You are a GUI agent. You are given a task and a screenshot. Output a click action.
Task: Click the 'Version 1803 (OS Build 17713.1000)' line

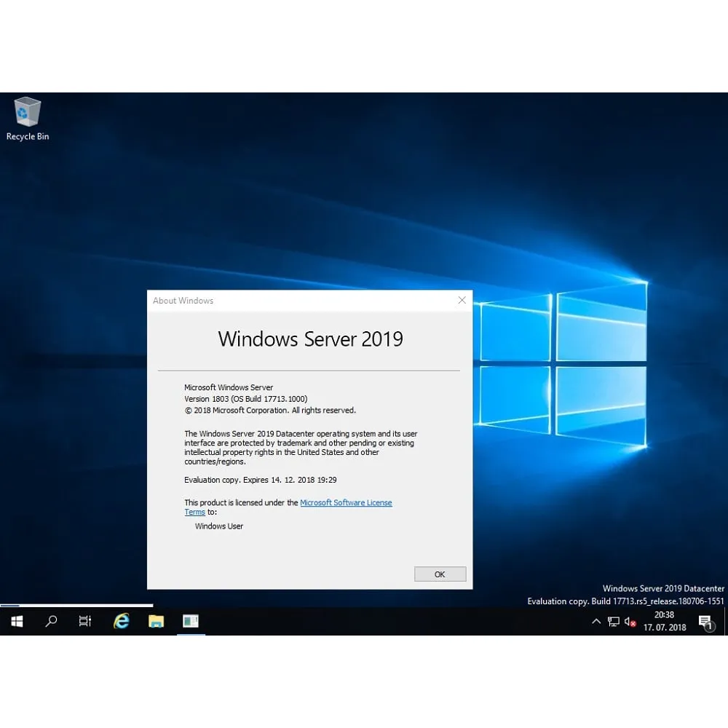pos(245,399)
